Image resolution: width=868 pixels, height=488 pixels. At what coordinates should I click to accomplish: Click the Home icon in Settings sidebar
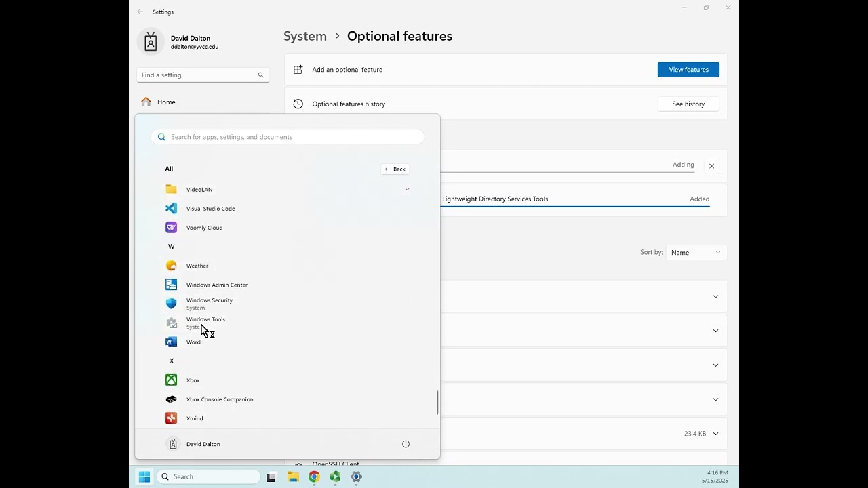tap(146, 102)
